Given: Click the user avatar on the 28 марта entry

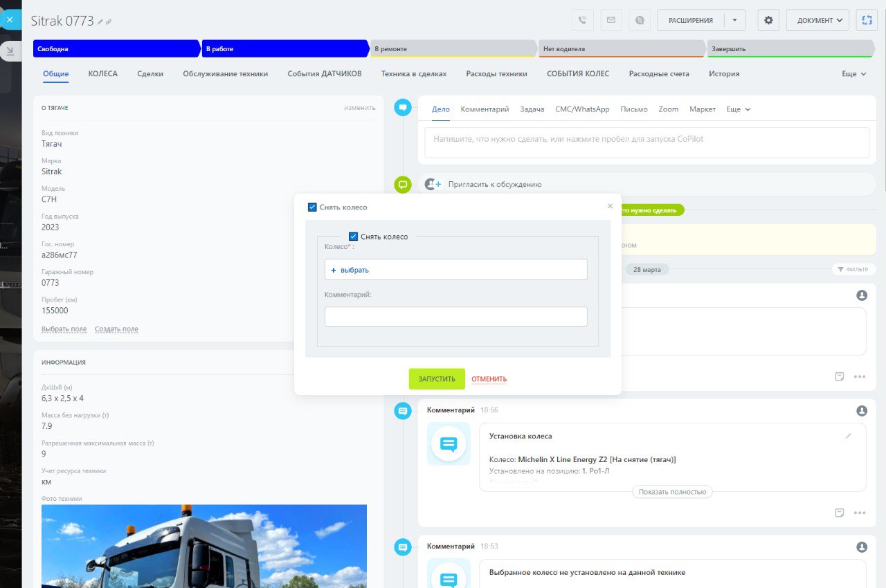Looking at the screenshot, I should (x=862, y=295).
